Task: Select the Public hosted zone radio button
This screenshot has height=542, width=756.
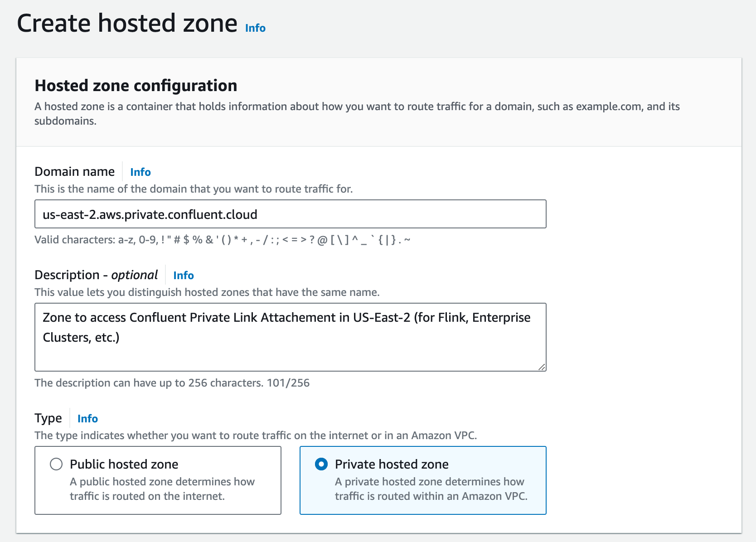Action: click(56, 464)
